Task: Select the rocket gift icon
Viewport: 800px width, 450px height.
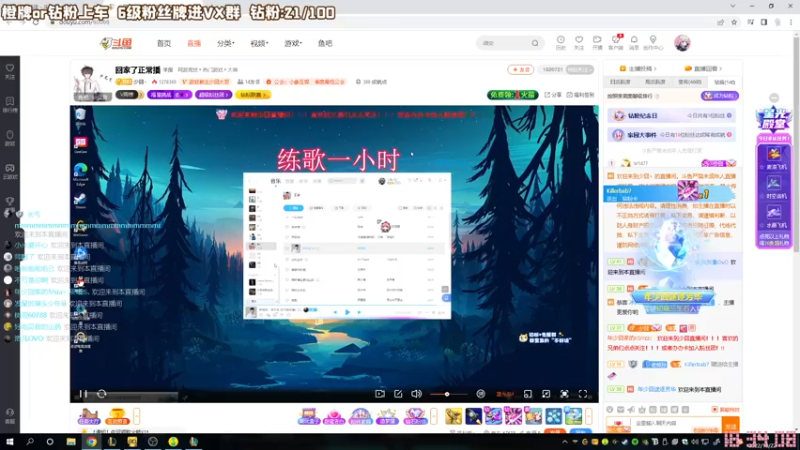Action: [473, 416]
